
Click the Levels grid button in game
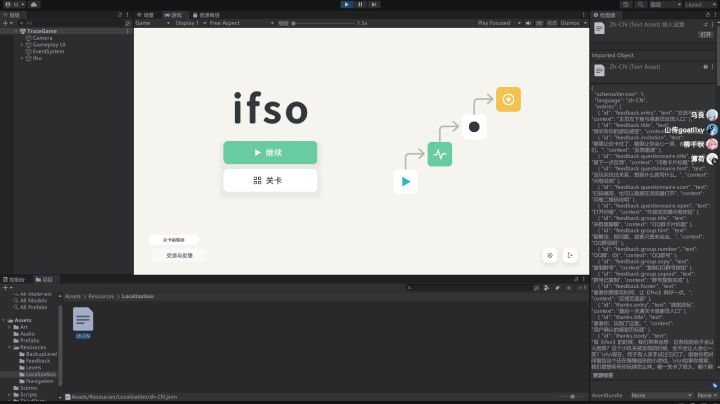[x=270, y=180]
